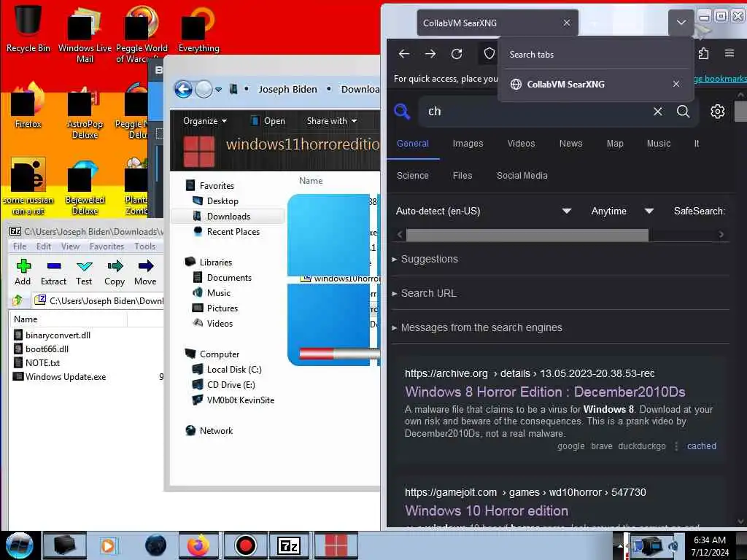Open the 'some russian ran a rat' icon
This screenshot has width=747, height=560.
(28, 187)
